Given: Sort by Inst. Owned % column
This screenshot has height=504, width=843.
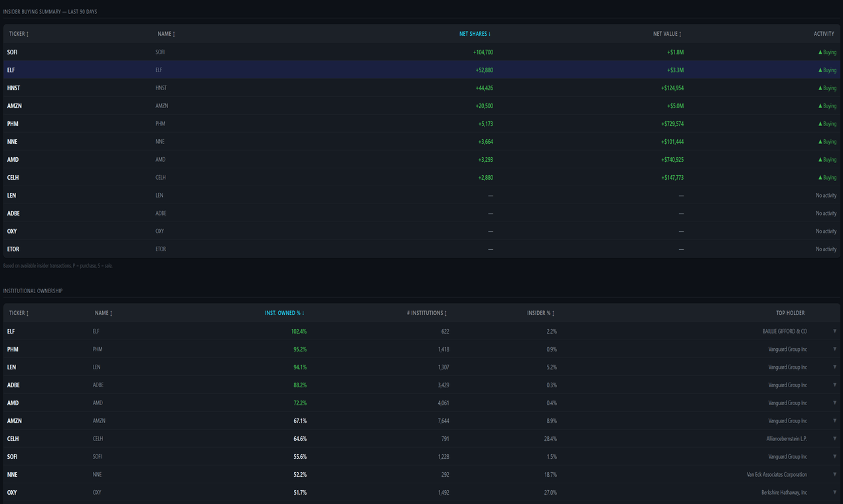Looking at the screenshot, I should coord(285,313).
